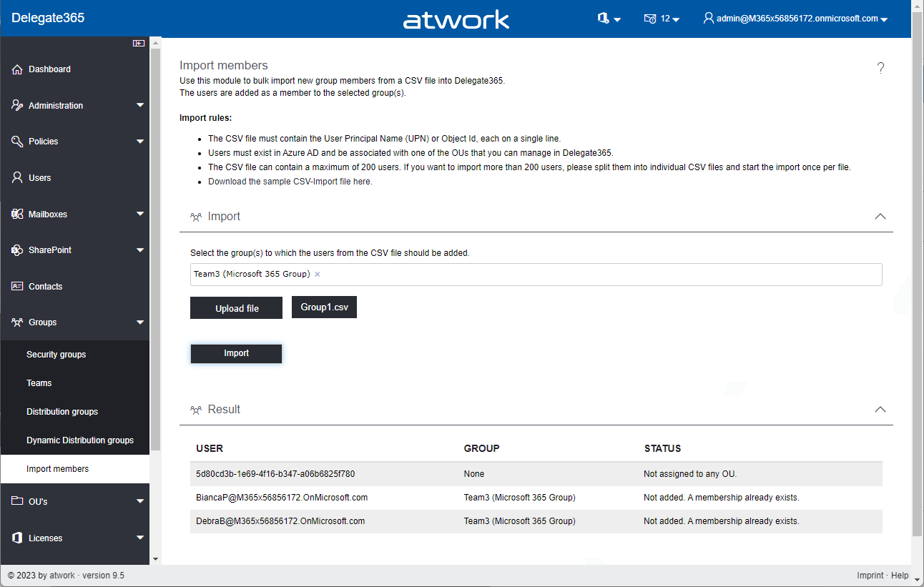The image size is (924, 587).
Task: Click the Import button
Action: [x=237, y=353]
